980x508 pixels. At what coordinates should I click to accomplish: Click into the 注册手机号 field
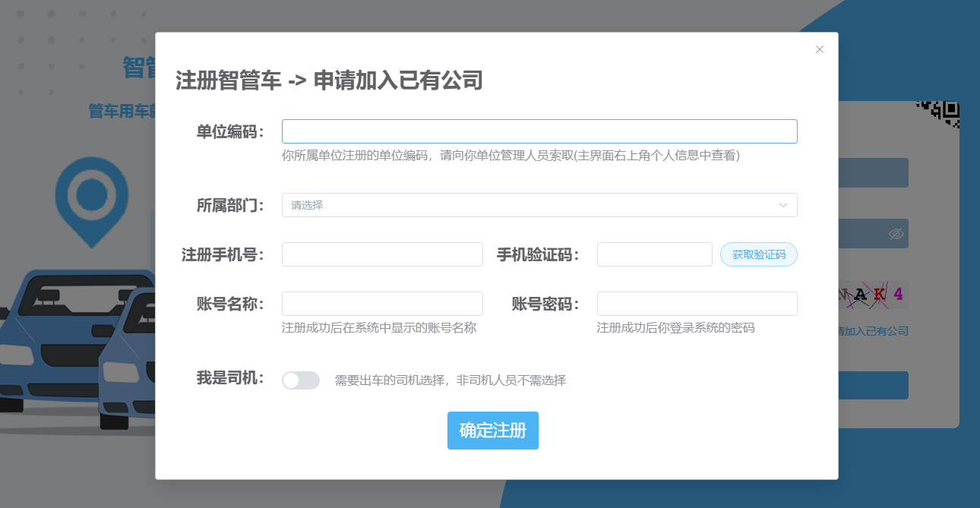tap(382, 254)
